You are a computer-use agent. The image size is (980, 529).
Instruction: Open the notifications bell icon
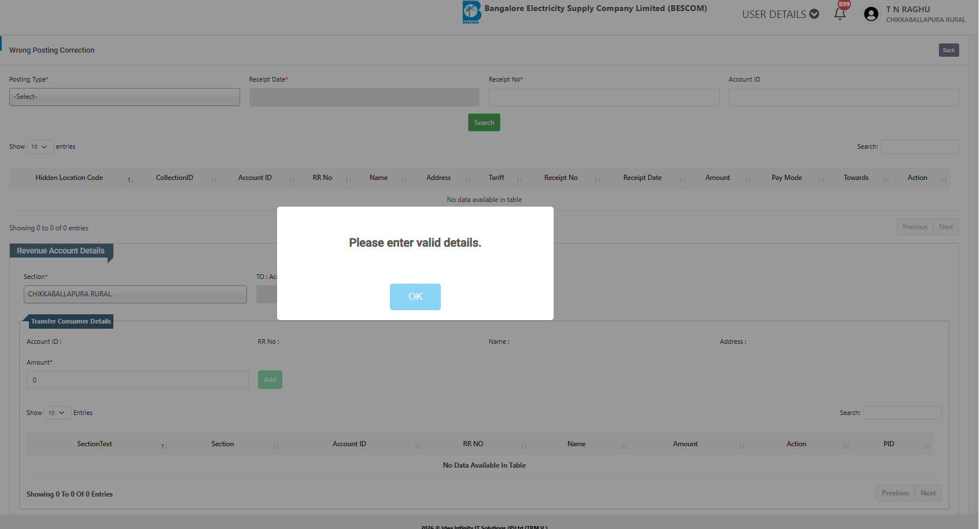tap(840, 14)
